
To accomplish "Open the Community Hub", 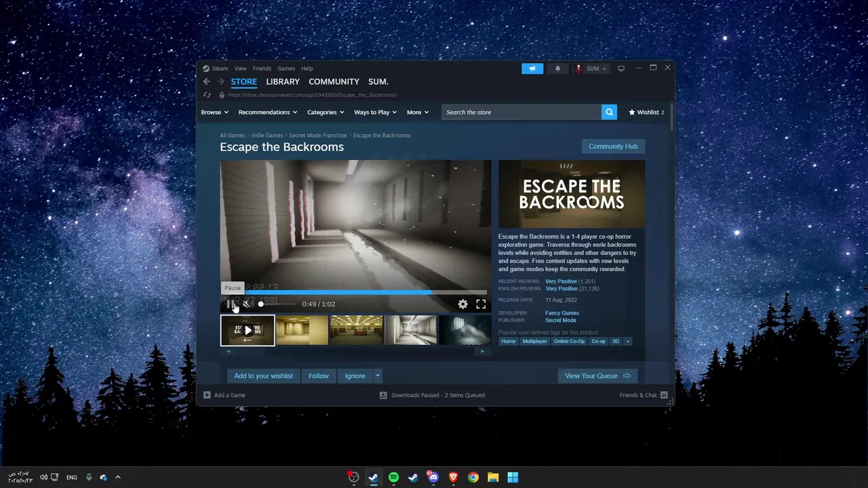I will pos(613,146).
